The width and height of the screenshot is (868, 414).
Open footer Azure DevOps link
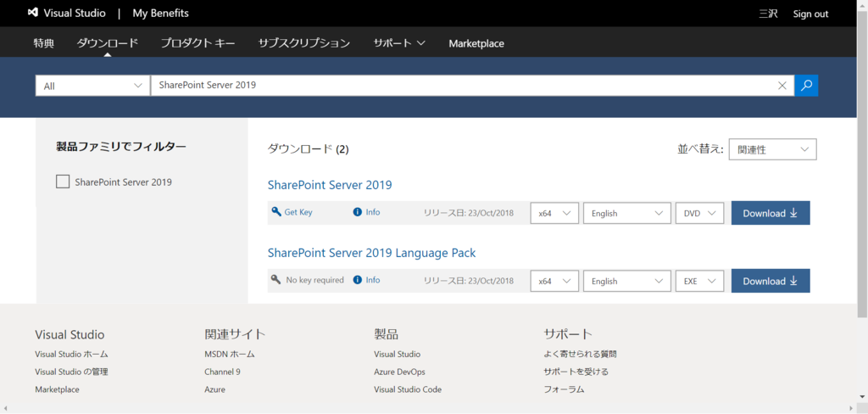point(400,372)
